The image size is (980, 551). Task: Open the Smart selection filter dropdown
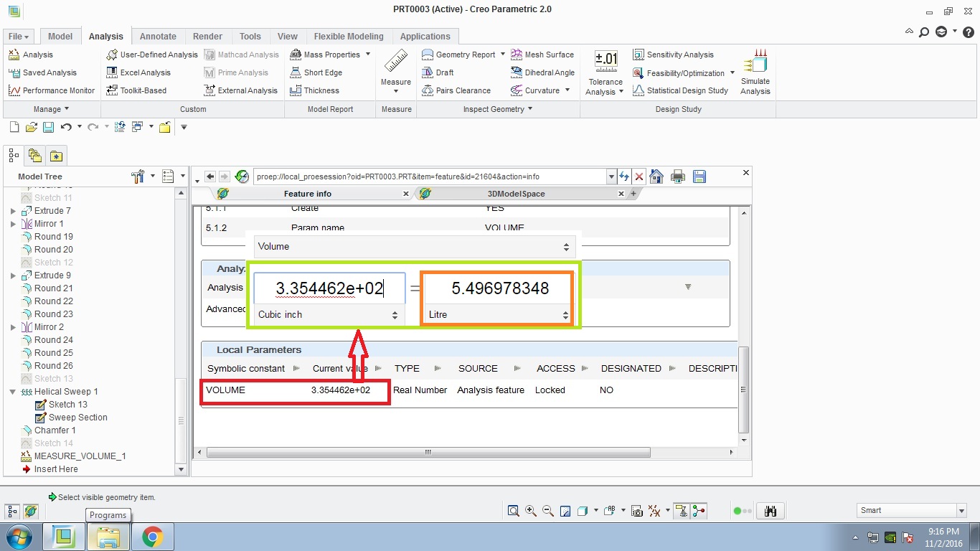[961, 510]
